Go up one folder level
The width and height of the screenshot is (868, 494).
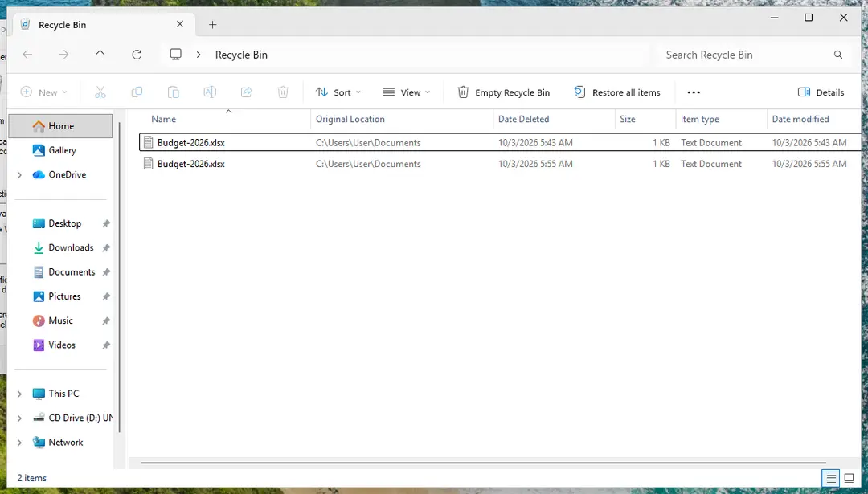pyautogui.click(x=100, y=54)
